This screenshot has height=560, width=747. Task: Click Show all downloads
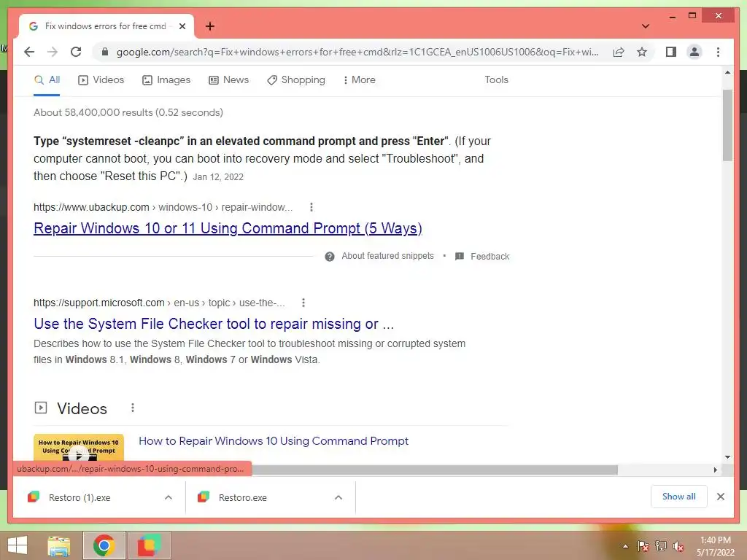pos(679,497)
